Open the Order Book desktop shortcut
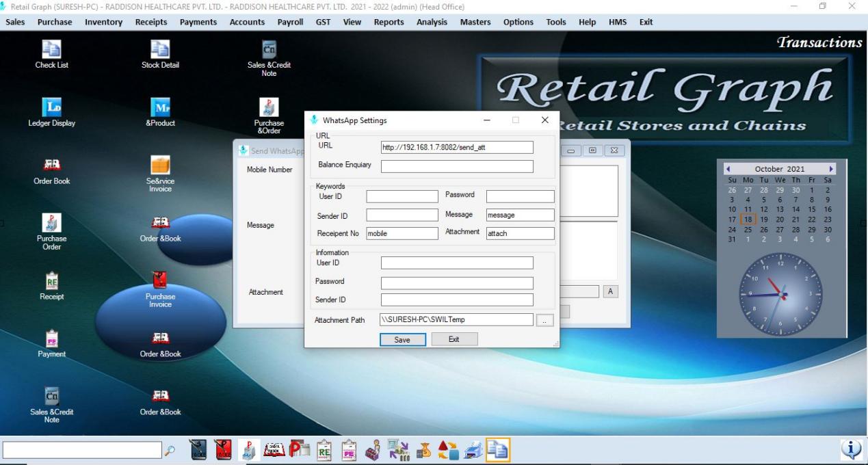Image resolution: width=868 pixels, height=465 pixels. tap(52, 171)
